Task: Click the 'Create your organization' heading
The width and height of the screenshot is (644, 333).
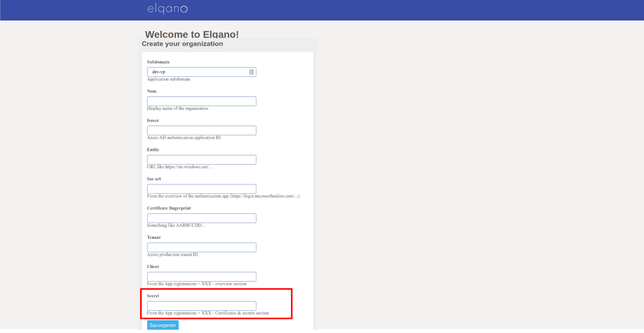Action: pyautogui.click(x=182, y=44)
